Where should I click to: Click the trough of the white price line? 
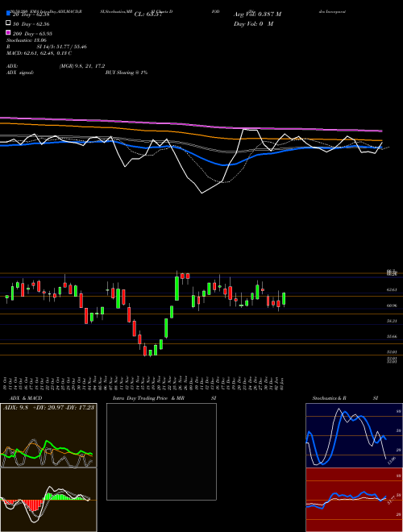click(x=201, y=193)
